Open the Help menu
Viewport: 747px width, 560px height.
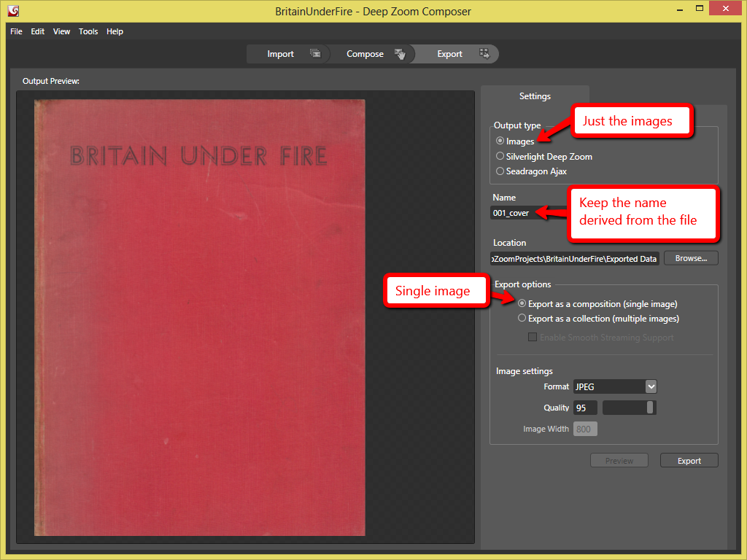tap(115, 31)
